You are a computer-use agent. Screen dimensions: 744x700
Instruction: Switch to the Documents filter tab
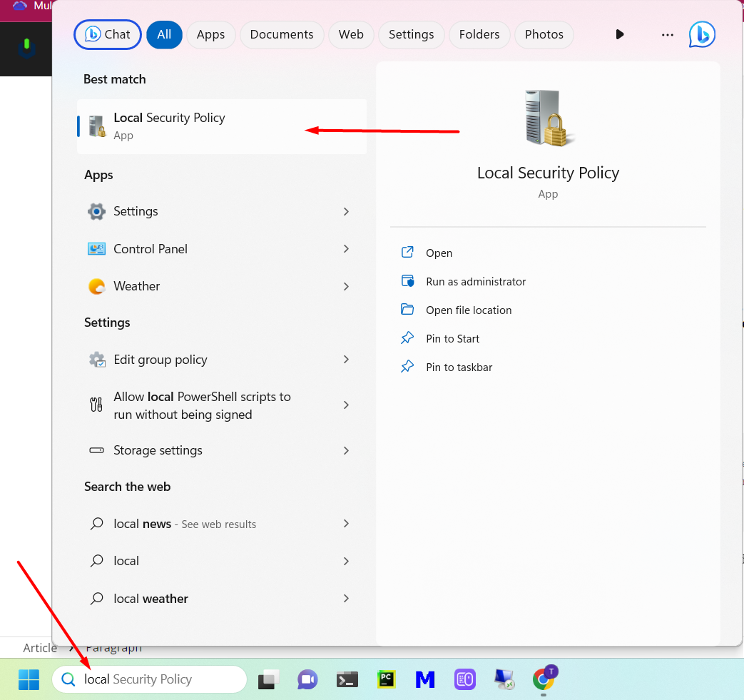tap(281, 34)
